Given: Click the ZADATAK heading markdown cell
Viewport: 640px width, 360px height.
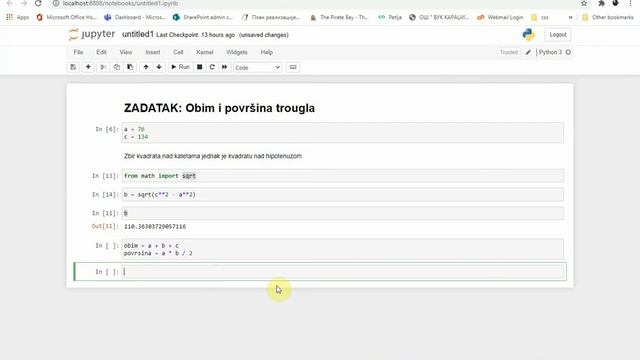Looking at the screenshot, I should [219, 108].
